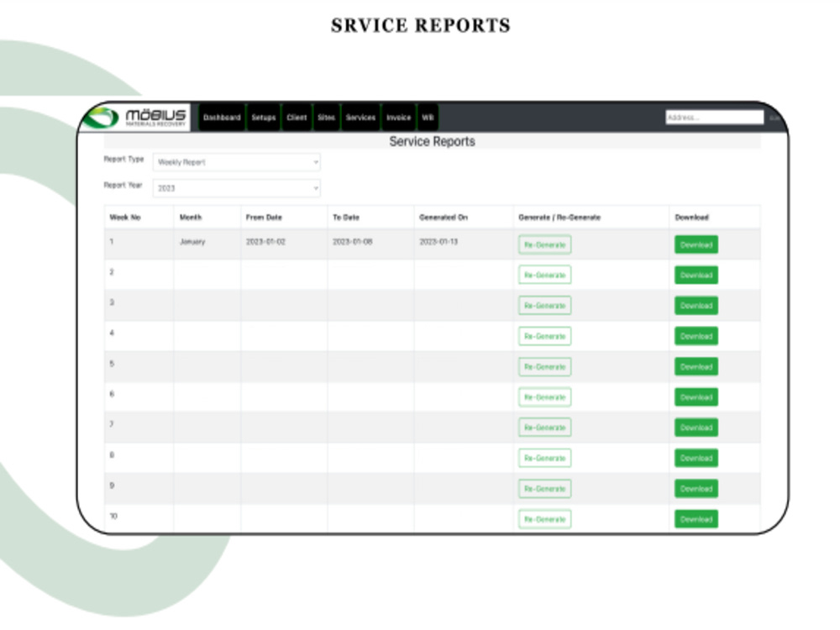The image size is (840, 630).
Task: Open the Setups menu
Action: coord(264,118)
